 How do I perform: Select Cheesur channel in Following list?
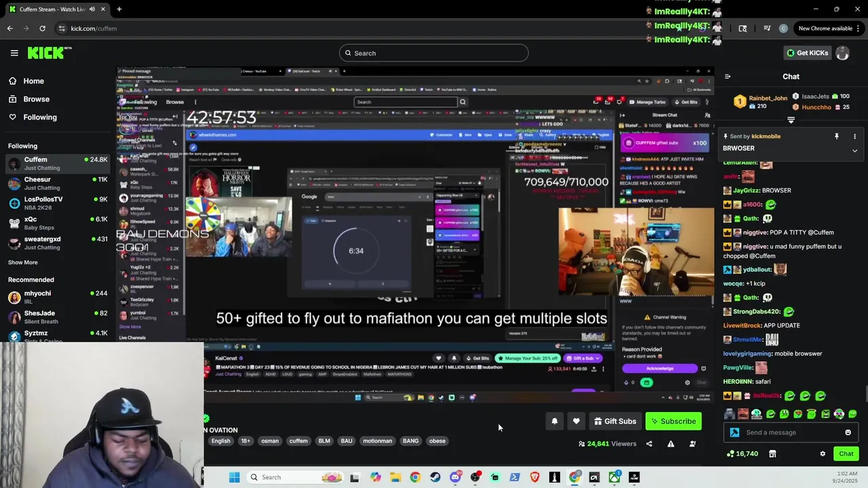click(58, 184)
